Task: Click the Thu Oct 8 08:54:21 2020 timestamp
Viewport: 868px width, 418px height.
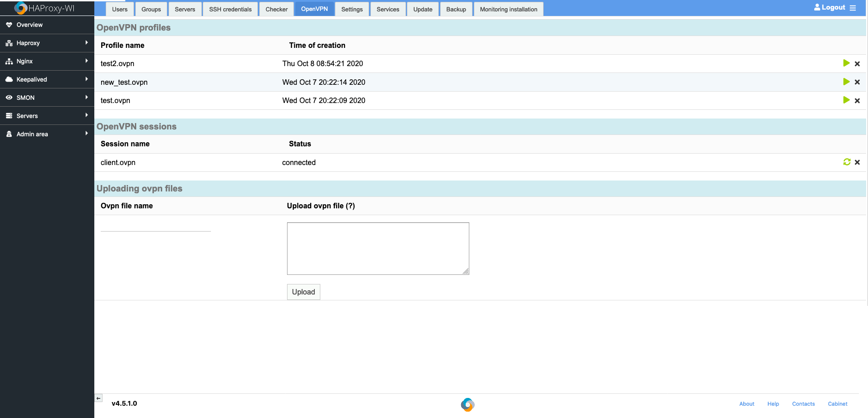Action: coord(323,63)
